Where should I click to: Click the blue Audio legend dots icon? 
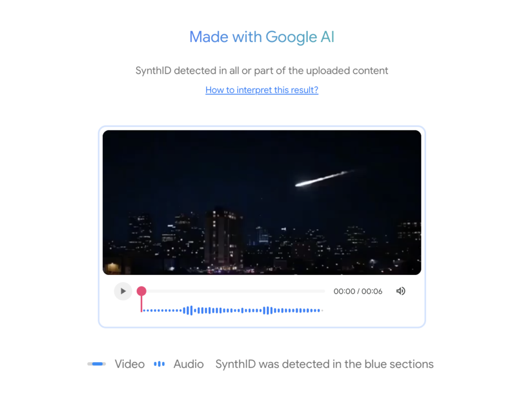159,364
